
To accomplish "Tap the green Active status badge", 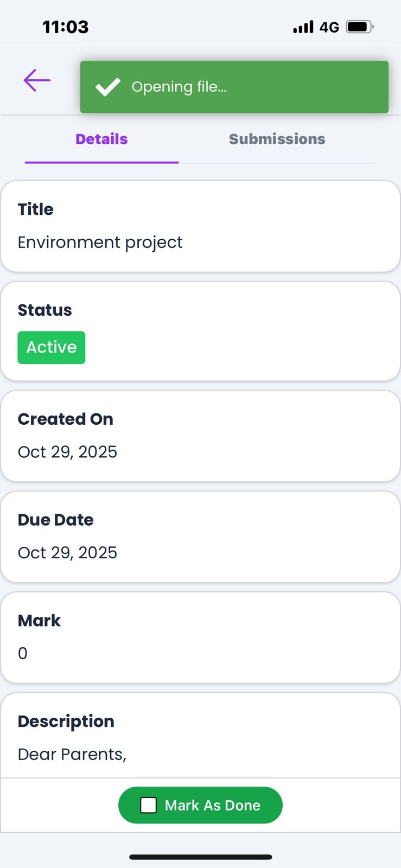I will 52,347.
